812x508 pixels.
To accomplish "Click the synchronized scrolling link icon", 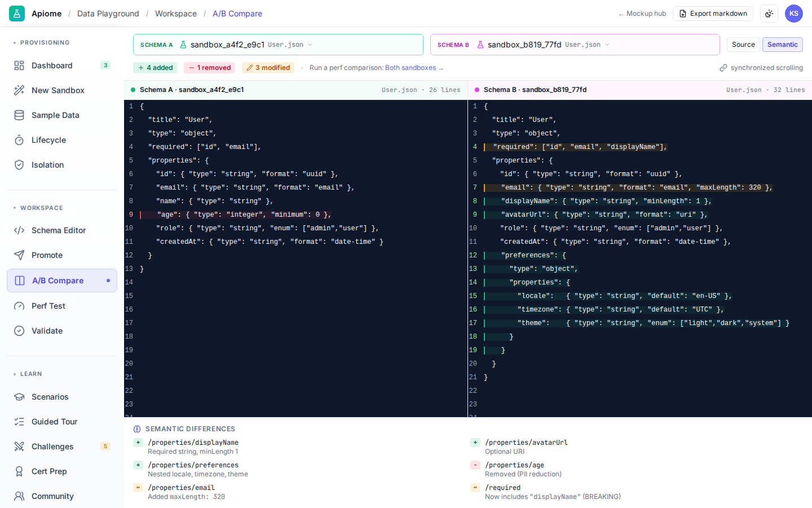I will [723, 68].
